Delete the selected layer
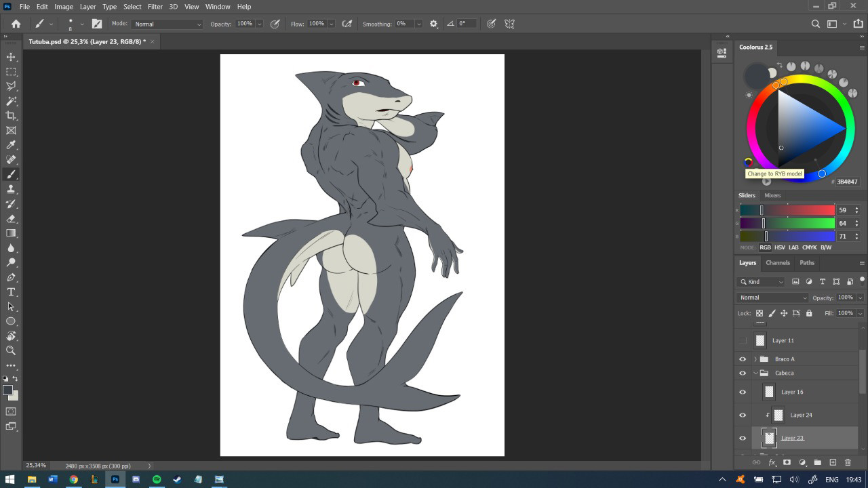Image resolution: width=868 pixels, height=488 pixels. click(849, 462)
